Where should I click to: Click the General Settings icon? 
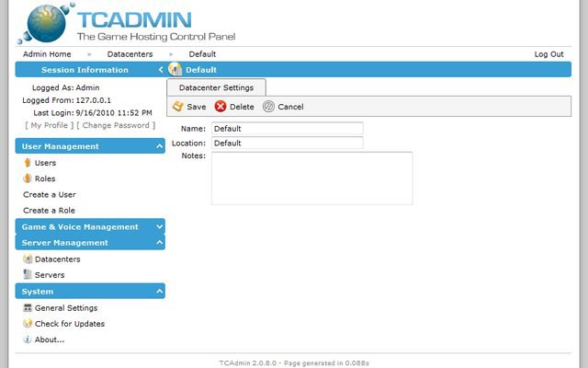pyautogui.click(x=28, y=308)
